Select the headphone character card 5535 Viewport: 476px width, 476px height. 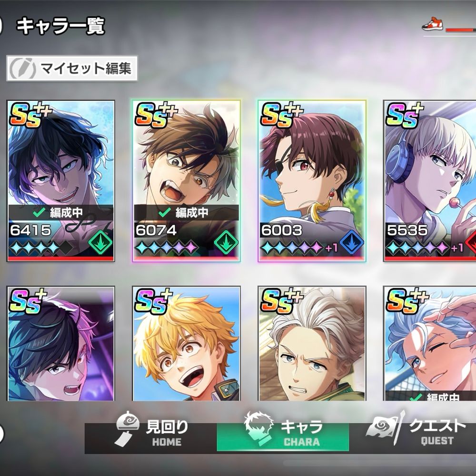click(x=429, y=180)
